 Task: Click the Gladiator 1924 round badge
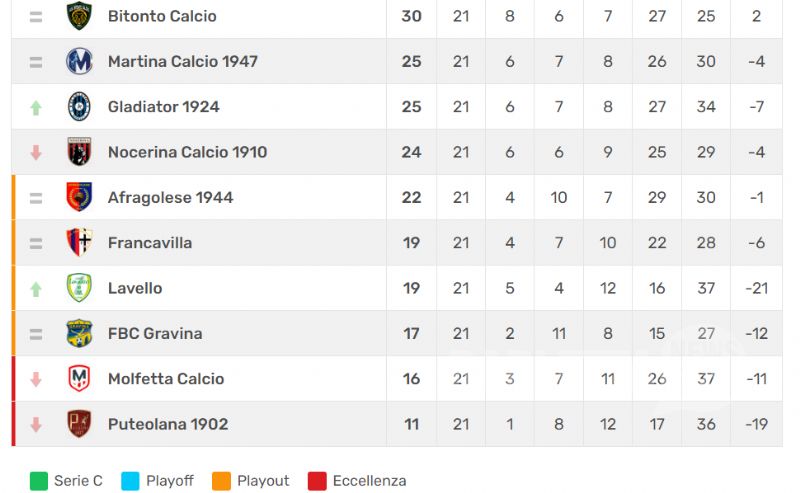pyautogui.click(x=79, y=107)
